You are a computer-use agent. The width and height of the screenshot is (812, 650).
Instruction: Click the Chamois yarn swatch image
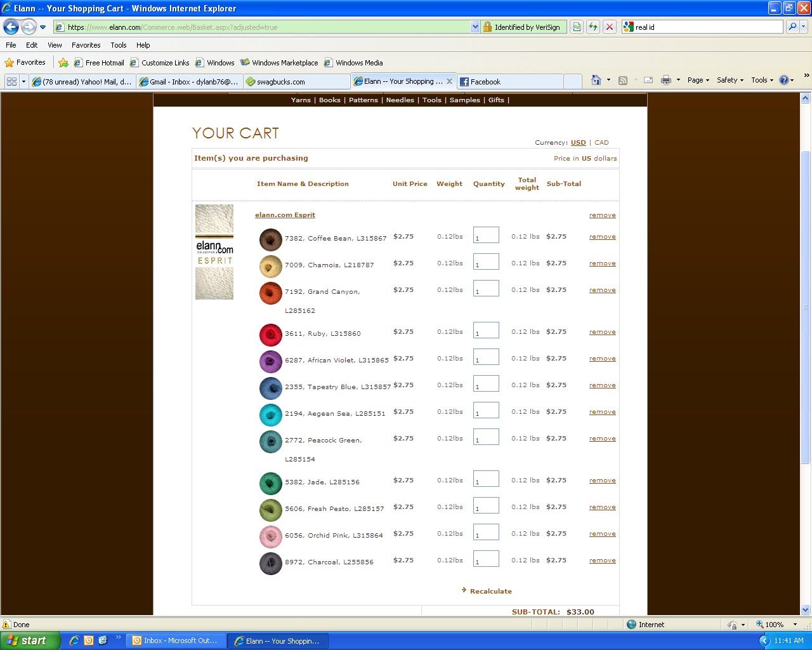[x=271, y=267]
